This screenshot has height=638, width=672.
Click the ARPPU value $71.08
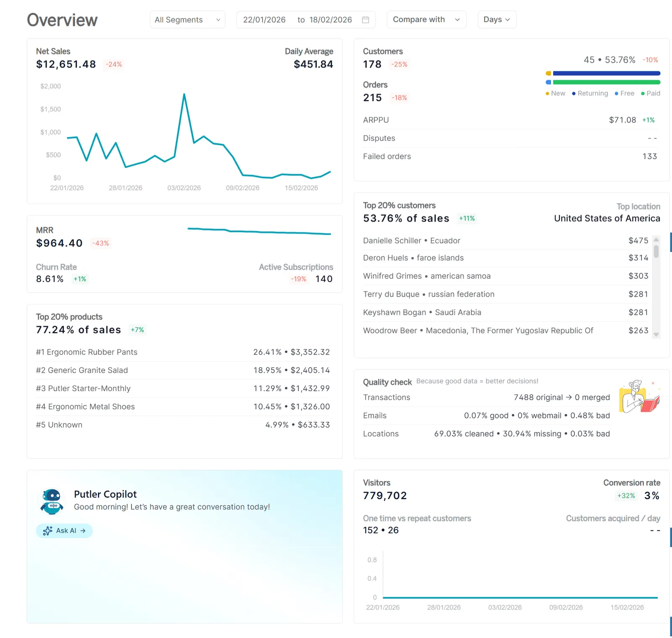(622, 120)
